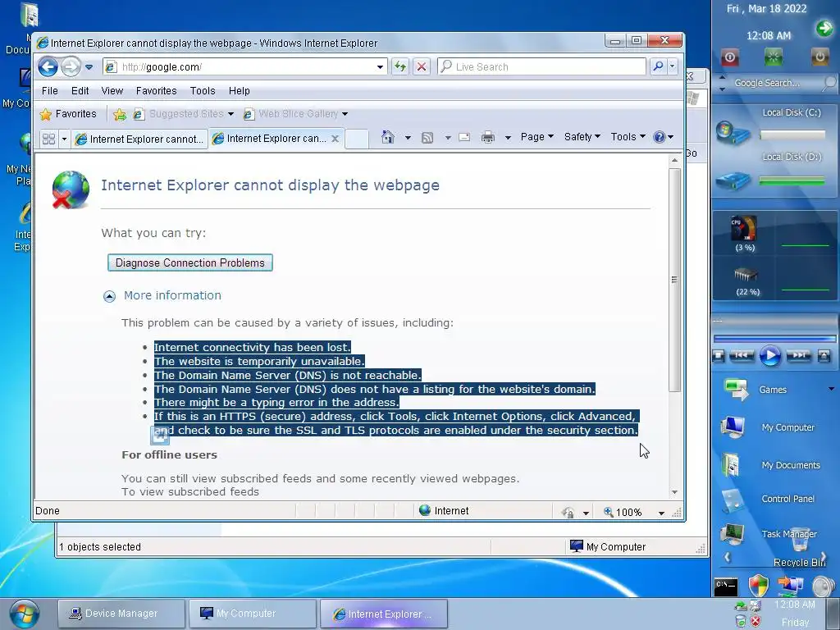Print the page with printer icon
This screenshot has height=630, width=840.
tap(487, 137)
